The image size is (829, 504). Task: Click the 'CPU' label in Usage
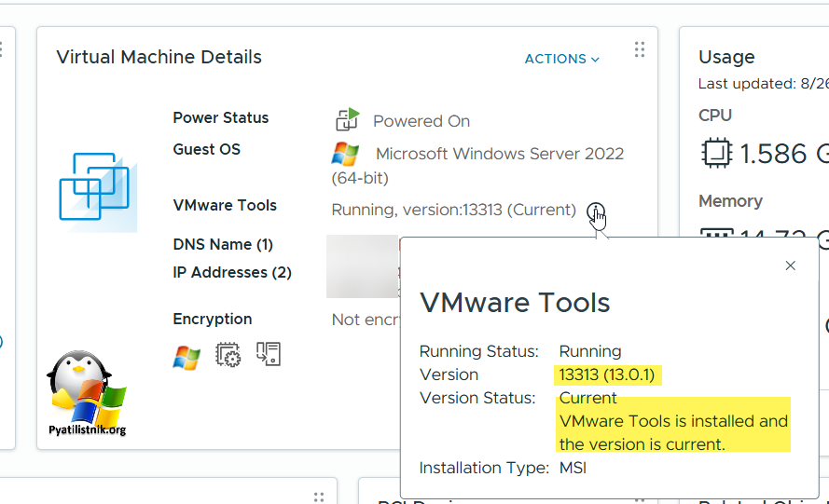[x=715, y=116]
